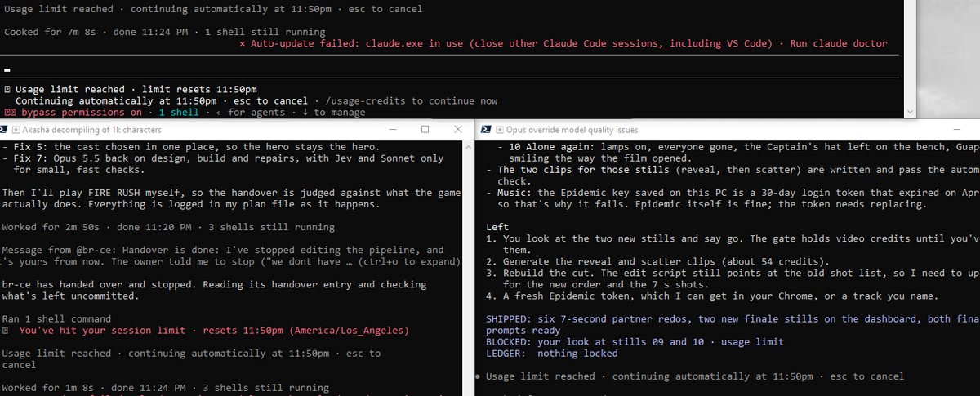This screenshot has height=396, width=980.
Task: Click '/usage-credits to continue now' text
Action: point(412,101)
